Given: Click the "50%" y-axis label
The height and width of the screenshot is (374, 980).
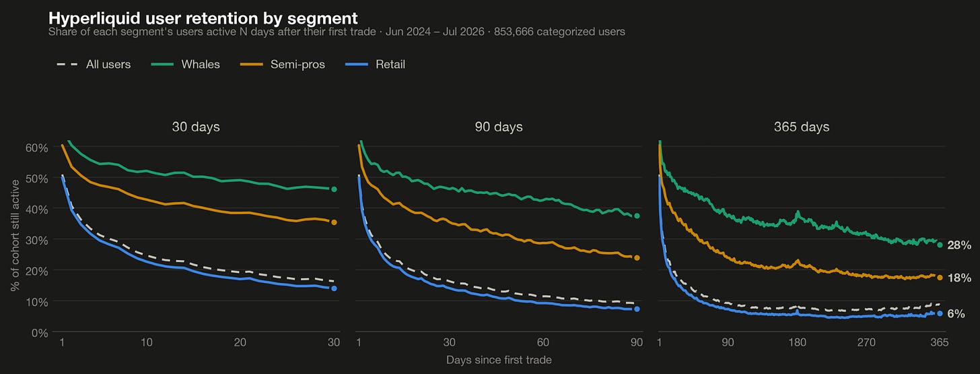Looking at the screenshot, I should pos(38,179).
